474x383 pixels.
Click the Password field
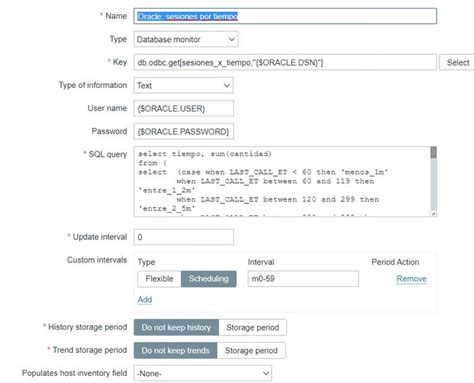pyautogui.click(x=184, y=131)
